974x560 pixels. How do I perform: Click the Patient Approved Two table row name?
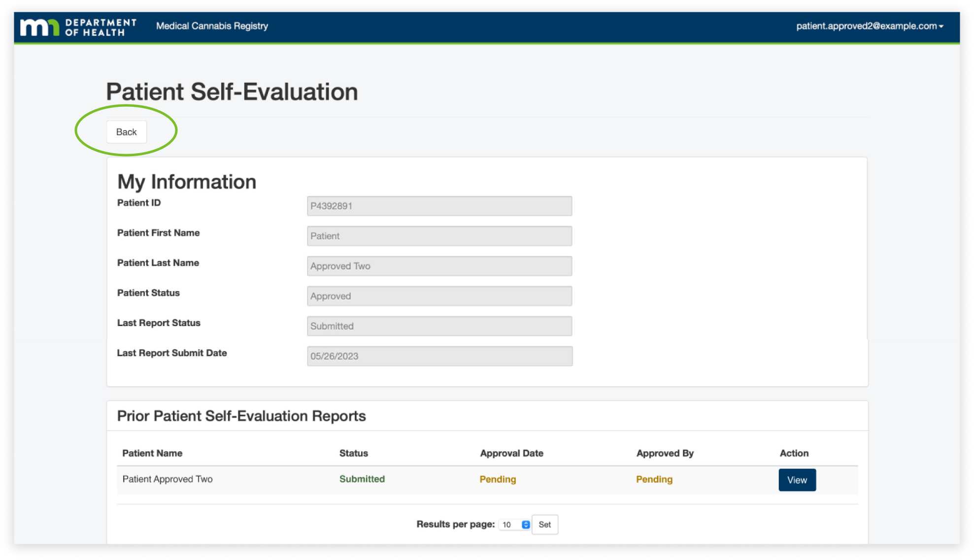point(168,479)
